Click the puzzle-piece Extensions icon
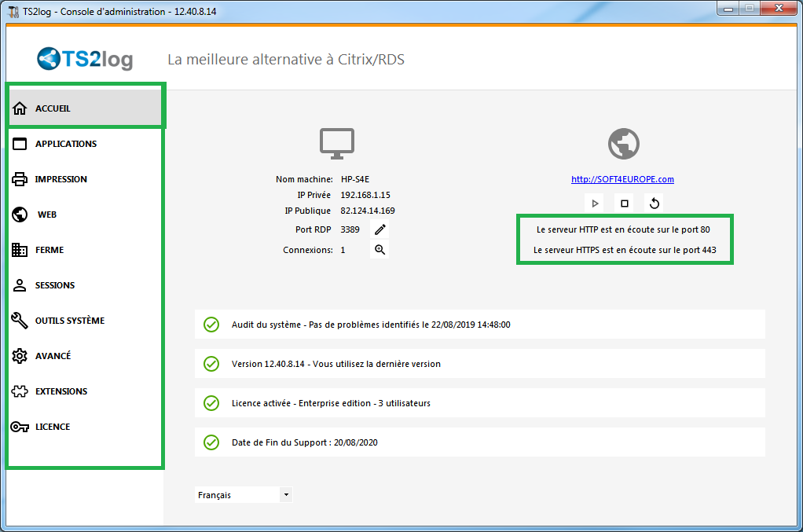This screenshot has height=532, width=803. 20,391
